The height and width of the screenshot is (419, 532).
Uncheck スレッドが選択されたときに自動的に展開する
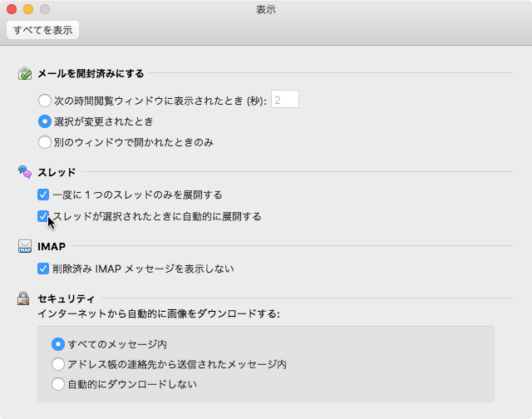coord(43,216)
